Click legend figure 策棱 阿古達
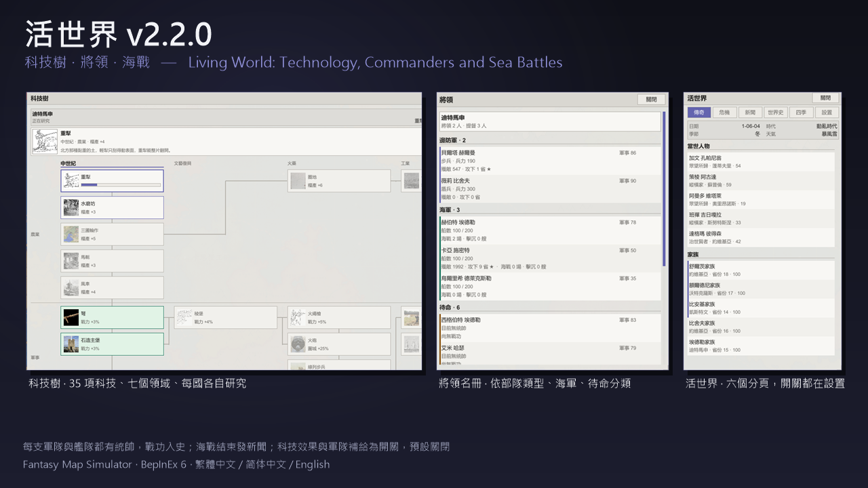The width and height of the screenshot is (868, 488). point(761,180)
